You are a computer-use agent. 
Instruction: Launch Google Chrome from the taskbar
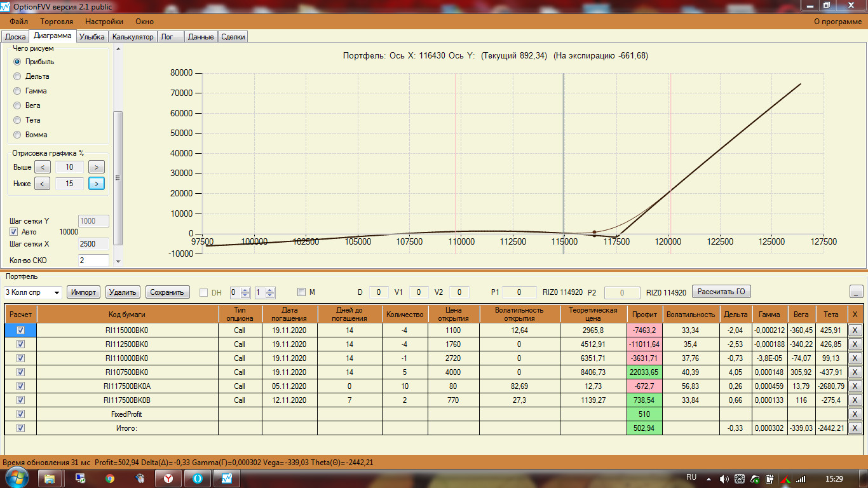pyautogui.click(x=110, y=478)
